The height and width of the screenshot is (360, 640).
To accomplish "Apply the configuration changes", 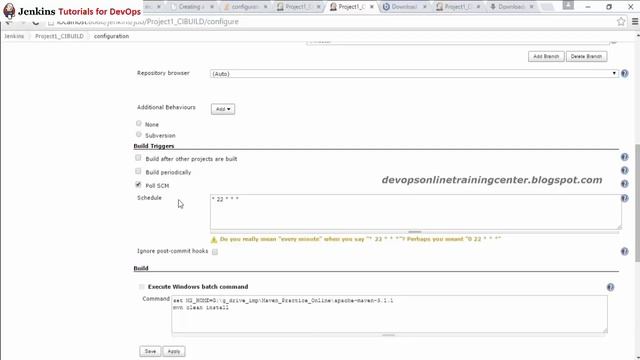I will (x=174, y=351).
